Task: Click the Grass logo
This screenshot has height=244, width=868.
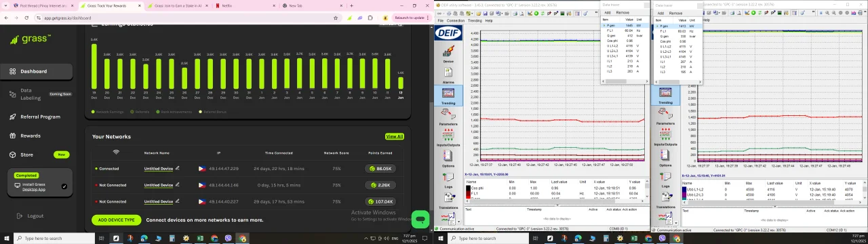Action: 31,39
